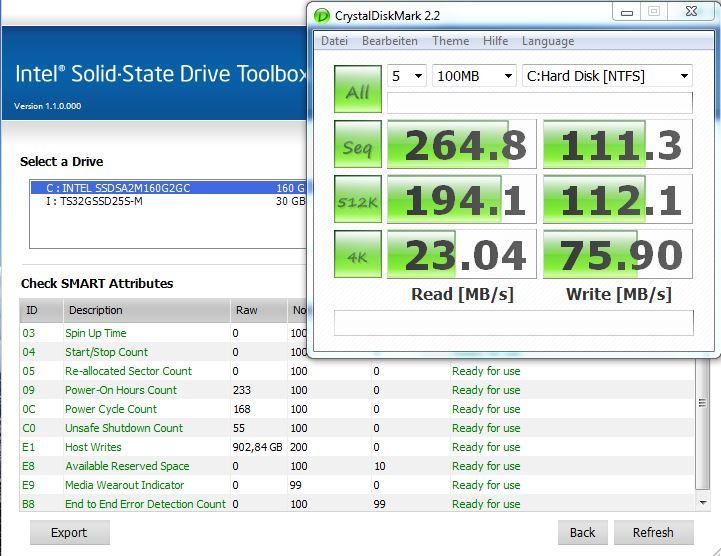
Task: Start the 512K benchmark test
Action: [358, 199]
